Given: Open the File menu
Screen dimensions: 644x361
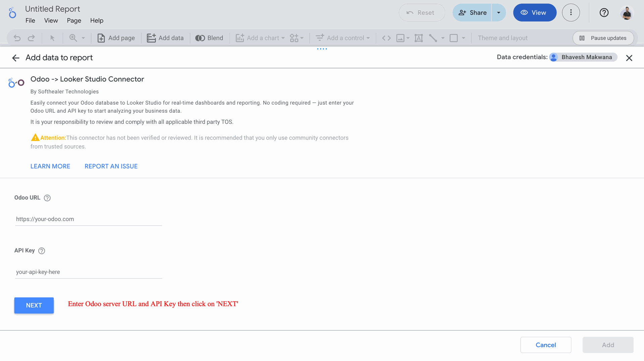Looking at the screenshot, I should point(30,20).
